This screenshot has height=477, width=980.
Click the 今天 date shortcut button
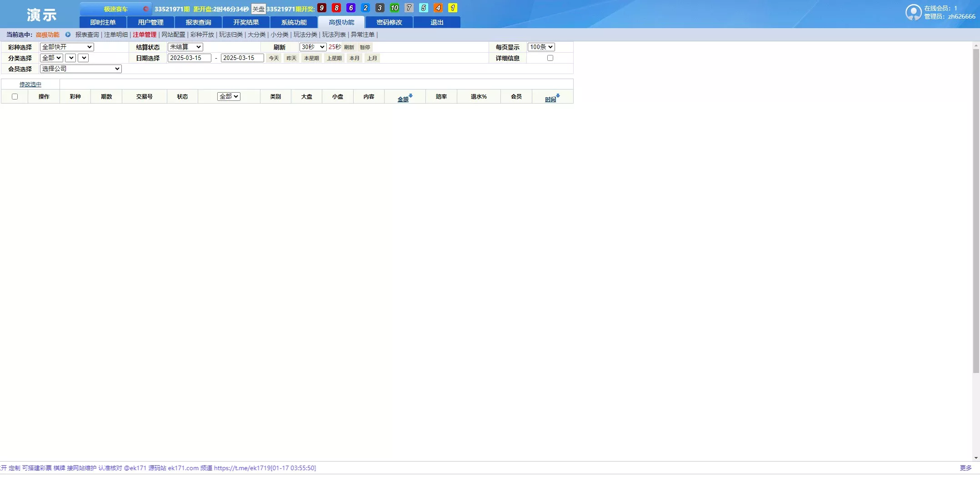(x=274, y=58)
